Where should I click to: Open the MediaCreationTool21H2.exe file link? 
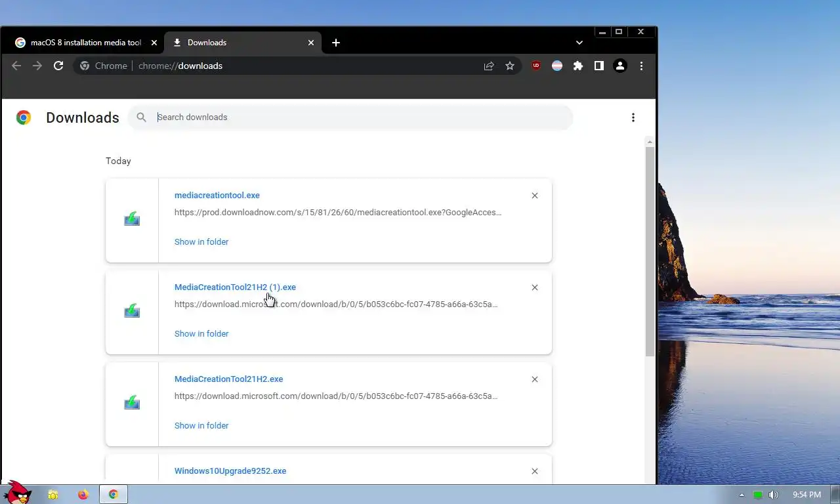click(229, 379)
